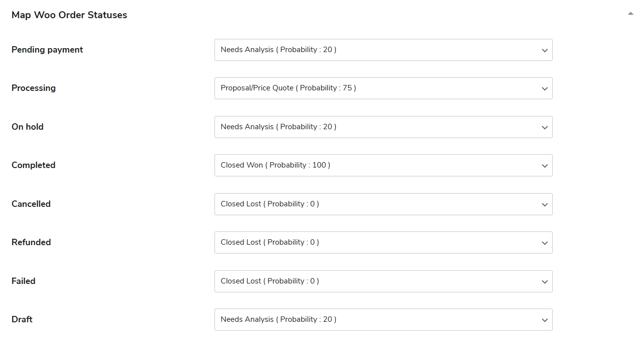
Task: Click the Map Woo Order Statuses heading
Action: pyautogui.click(x=69, y=15)
